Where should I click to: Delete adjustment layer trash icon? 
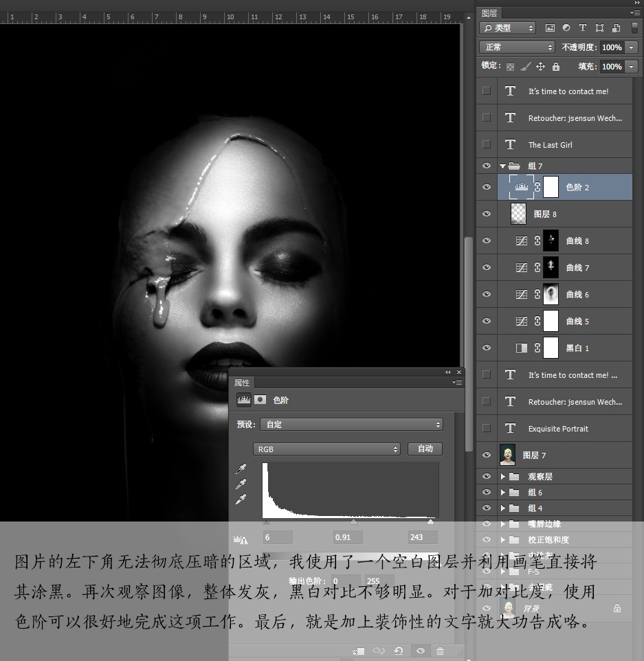click(440, 651)
